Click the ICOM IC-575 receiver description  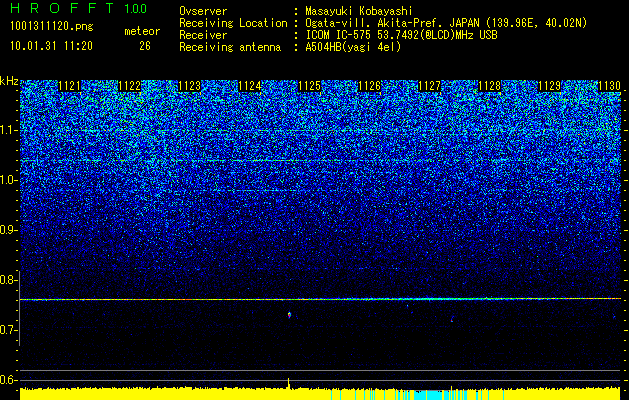(x=401, y=35)
